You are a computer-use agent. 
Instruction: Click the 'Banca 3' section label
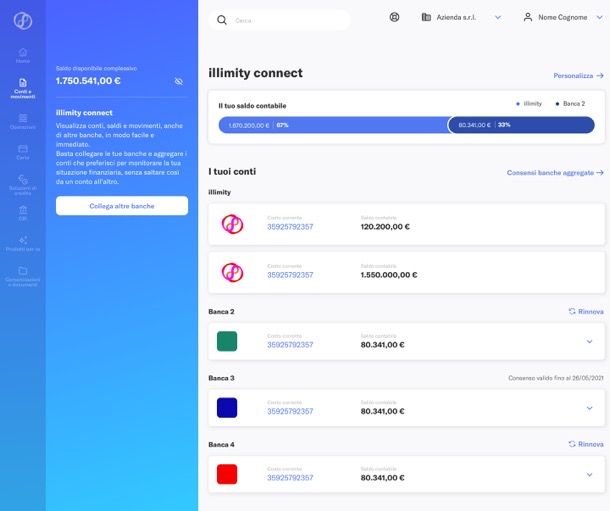(221, 378)
